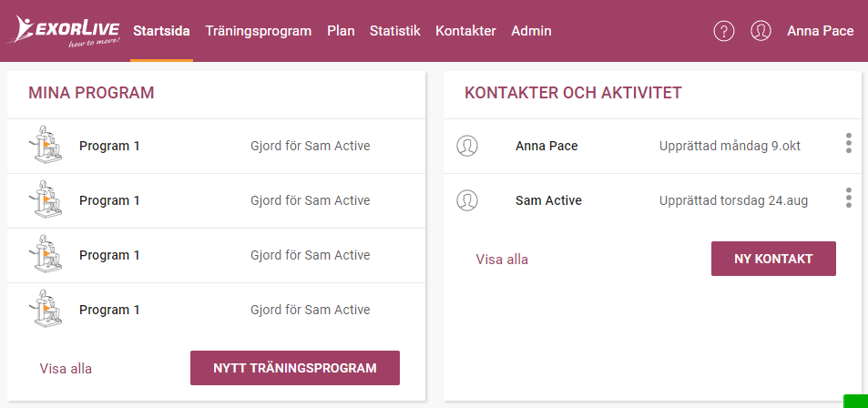
Task: Click Anna Pace contact avatar icon
Action: pyautogui.click(x=467, y=146)
